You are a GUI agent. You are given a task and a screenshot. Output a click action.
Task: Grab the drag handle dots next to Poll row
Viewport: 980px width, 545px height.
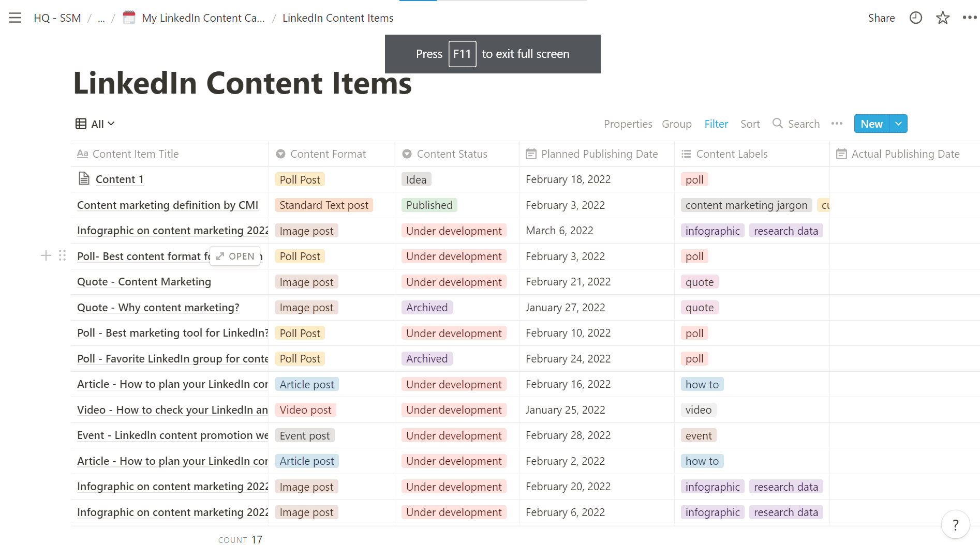click(x=62, y=255)
